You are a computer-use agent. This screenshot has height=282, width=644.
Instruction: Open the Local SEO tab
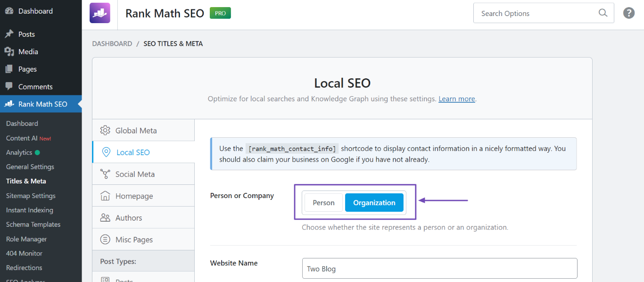pyautogui.click(x=143, y=152)
